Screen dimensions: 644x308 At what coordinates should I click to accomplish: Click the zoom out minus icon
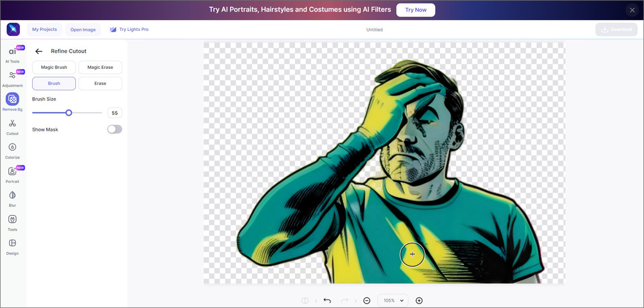coord(366,300)
